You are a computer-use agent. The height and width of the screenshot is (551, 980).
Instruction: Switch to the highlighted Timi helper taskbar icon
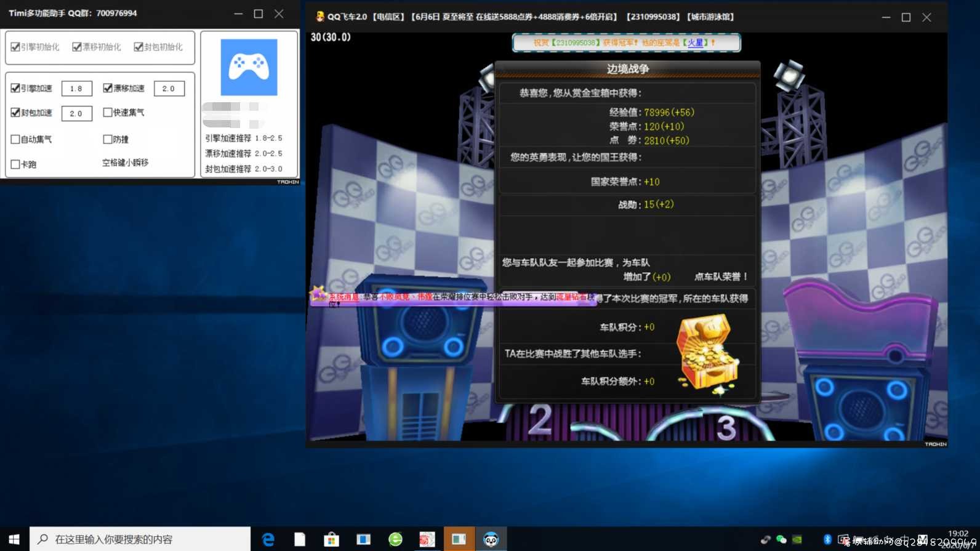tap(459, 539)
